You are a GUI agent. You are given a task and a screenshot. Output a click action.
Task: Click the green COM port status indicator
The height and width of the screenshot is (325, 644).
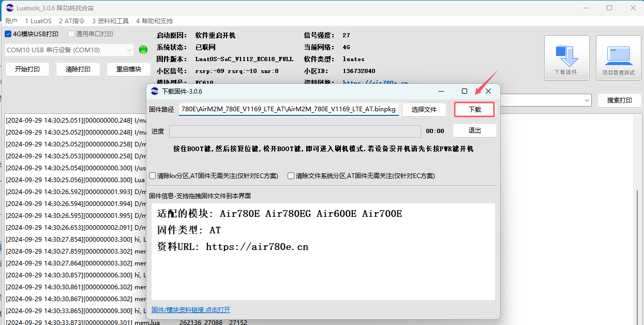tap(143, 50)
